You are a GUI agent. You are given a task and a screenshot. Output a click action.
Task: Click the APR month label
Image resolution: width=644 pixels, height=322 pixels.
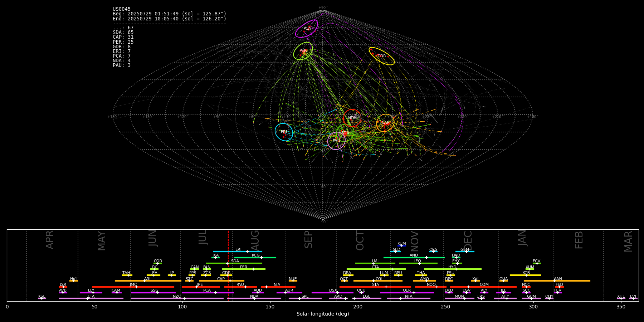tap(50, 240)
